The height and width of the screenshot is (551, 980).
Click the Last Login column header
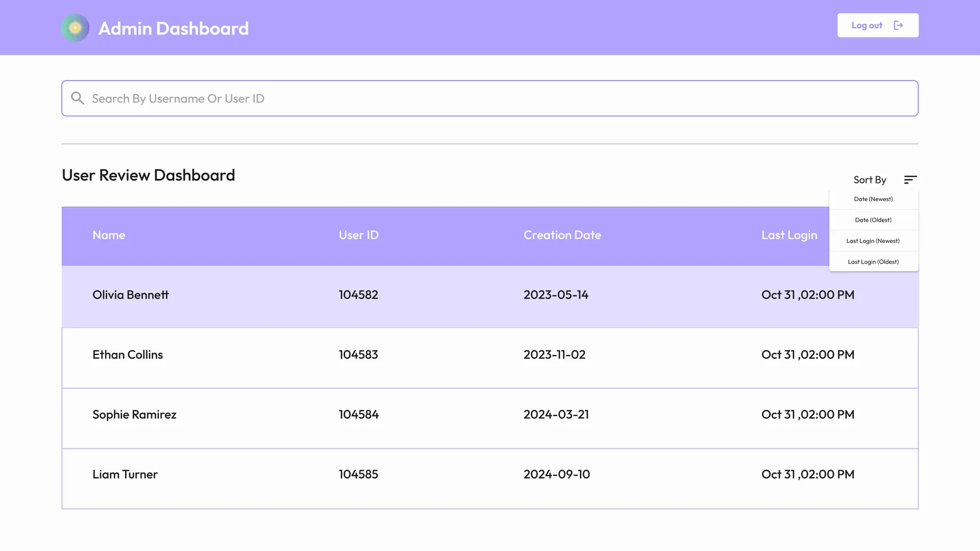point(789,235)
